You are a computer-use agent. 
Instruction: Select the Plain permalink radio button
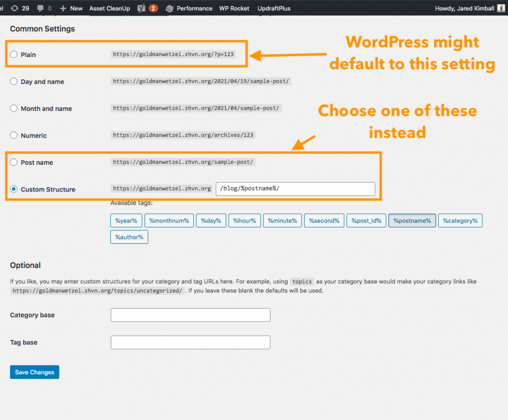pyautogui.click(x=13, y=55)
